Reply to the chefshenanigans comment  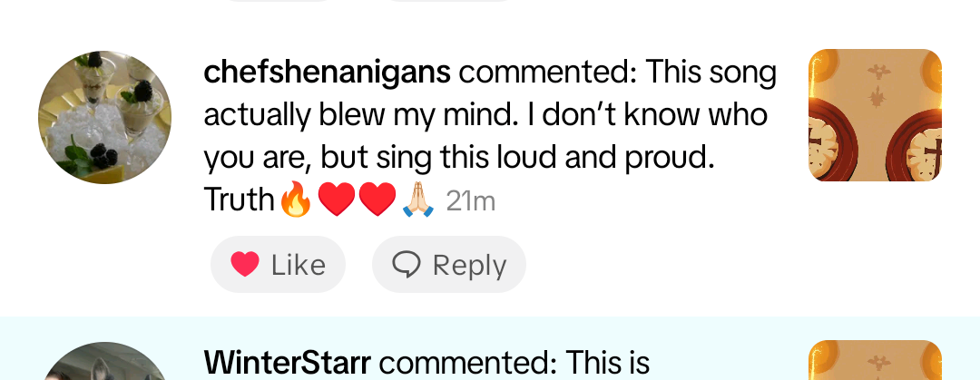449,264
